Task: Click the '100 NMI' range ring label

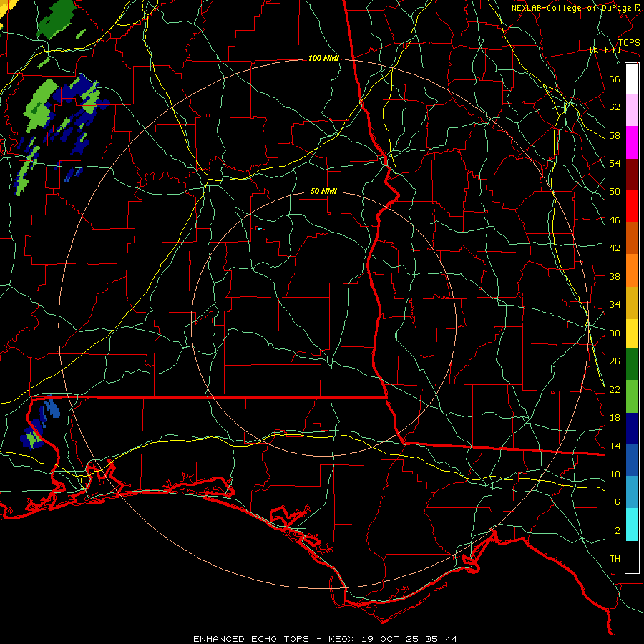Action: [x=323, y=59]
